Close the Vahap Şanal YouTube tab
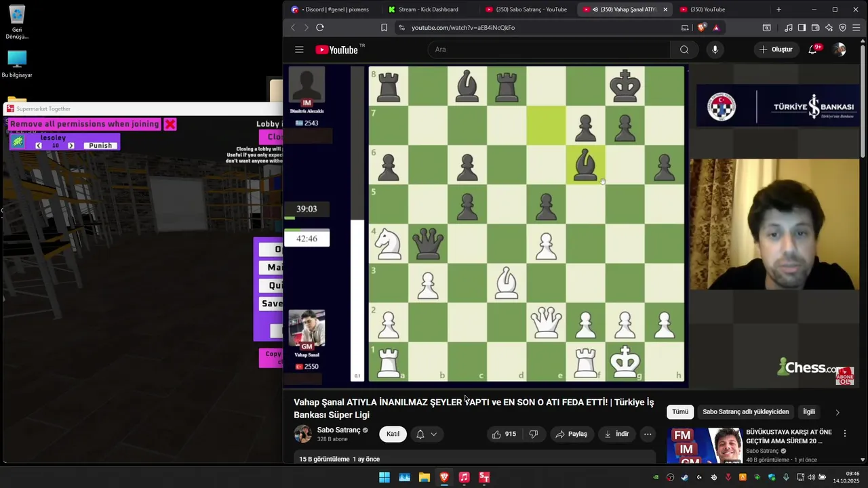 (665, 9)
